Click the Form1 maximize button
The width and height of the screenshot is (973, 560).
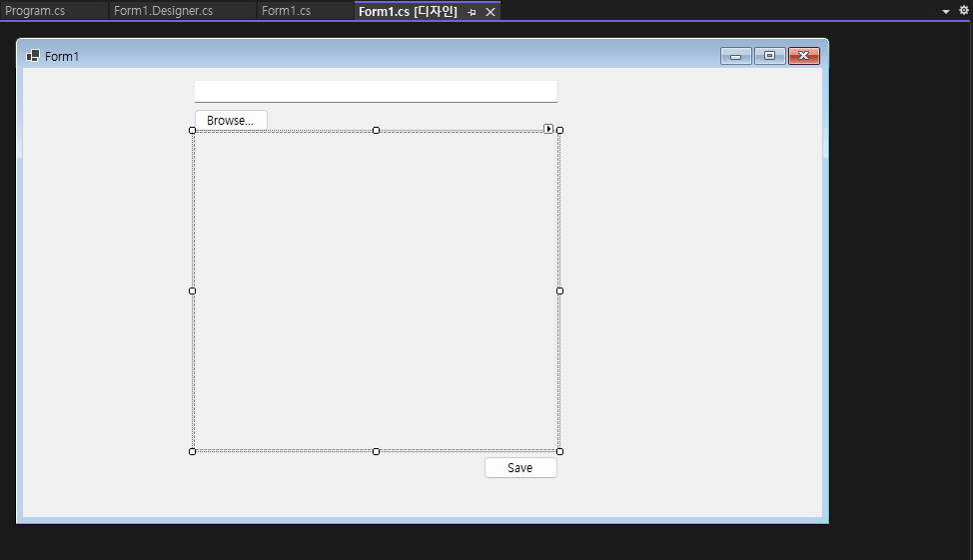pos(769,56)
